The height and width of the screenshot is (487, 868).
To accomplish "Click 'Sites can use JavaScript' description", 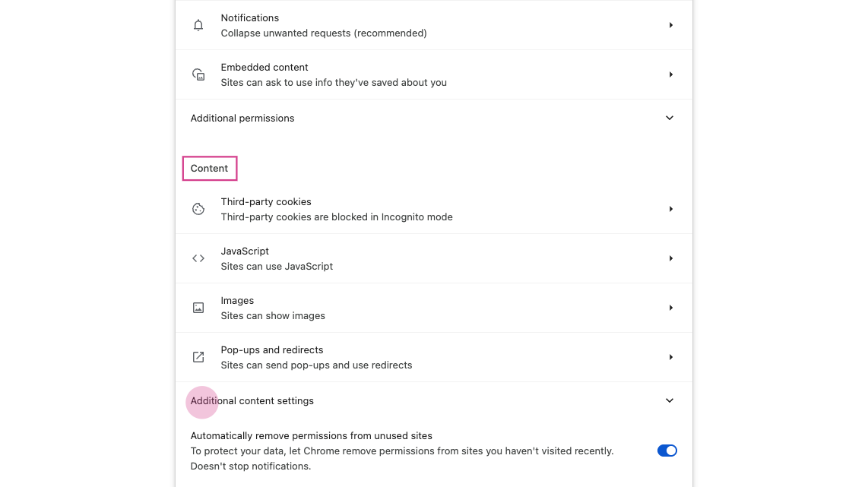I will click(277, 266).
